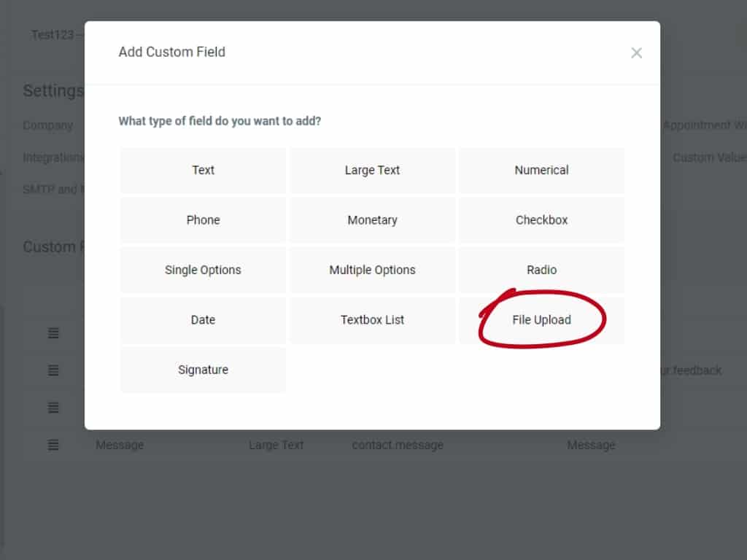
Task: Close the Add Custom Field dialog
Action: tap(636, 52)
